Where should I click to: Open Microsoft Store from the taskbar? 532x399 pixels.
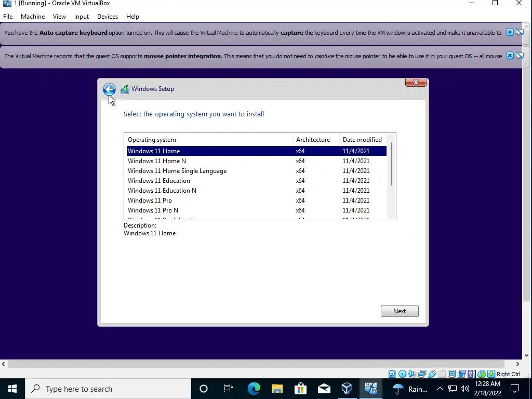[x=301, y=389]
